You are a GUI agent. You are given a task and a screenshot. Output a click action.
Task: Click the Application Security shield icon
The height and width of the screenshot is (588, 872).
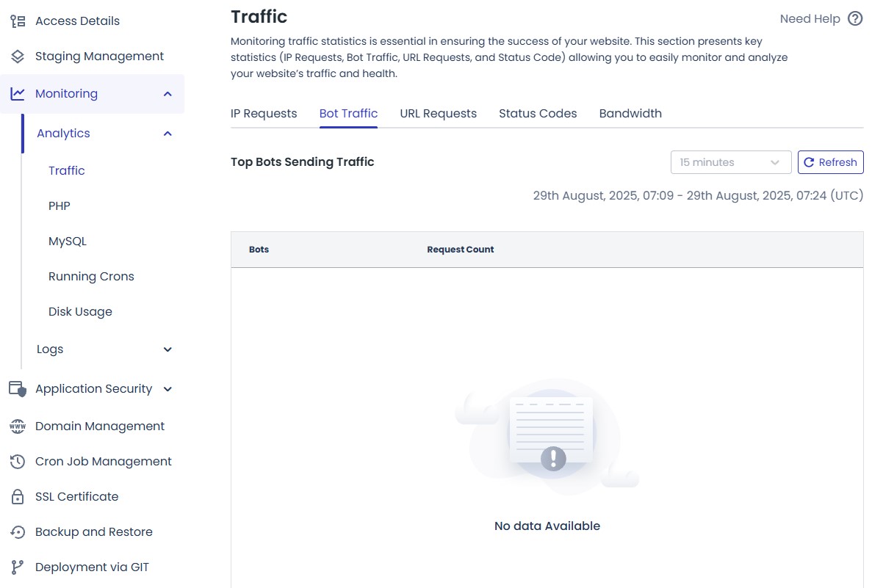click(x=17, y=388)
